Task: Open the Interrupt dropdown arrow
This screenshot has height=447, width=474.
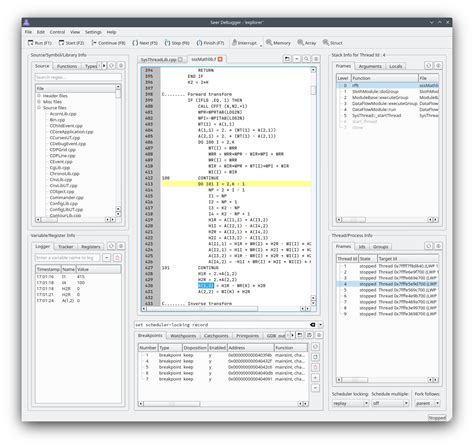Action: point(261,45)
